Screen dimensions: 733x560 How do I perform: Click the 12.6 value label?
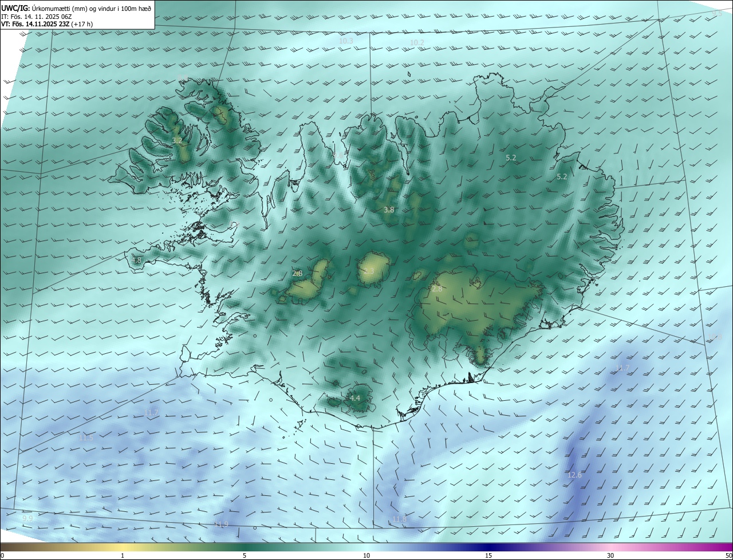[574, 475]
